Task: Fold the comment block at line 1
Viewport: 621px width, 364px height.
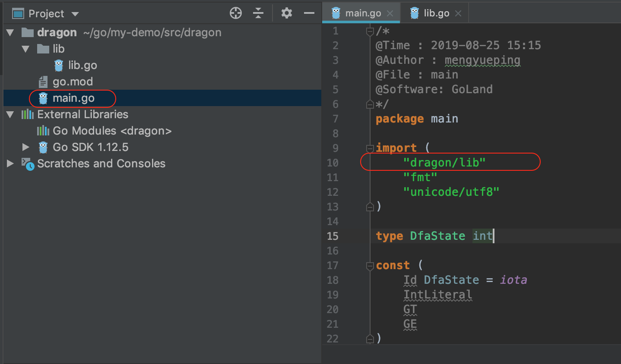Action: click(370, 31)
